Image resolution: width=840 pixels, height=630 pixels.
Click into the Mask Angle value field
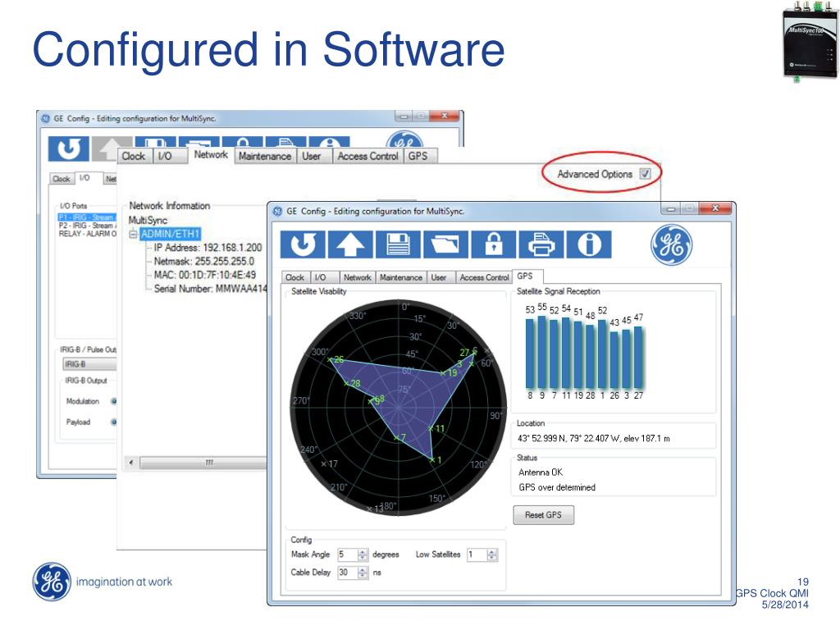click(x=347, y=555)
